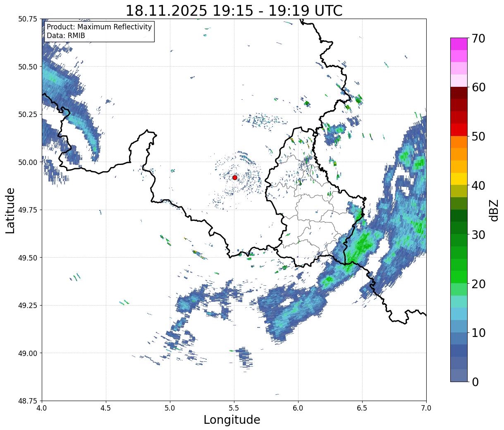Click the longitude tick label 6.0
The height and width of the screenshot is (430, 504).
coord(298,408)
